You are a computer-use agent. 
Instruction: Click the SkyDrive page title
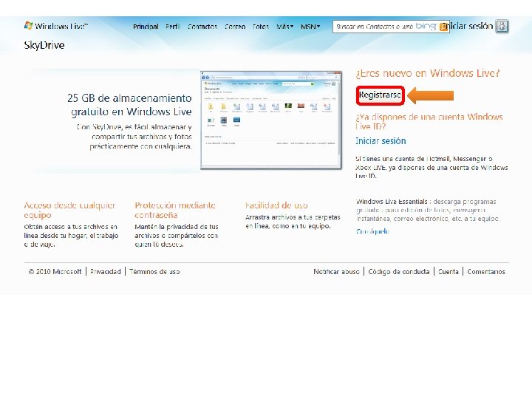[x=44, y=46]
